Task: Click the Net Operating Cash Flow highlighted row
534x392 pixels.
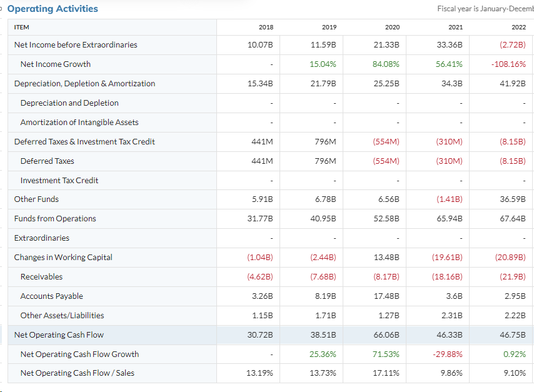Action: pyautogui.click(x=59, y=334)
